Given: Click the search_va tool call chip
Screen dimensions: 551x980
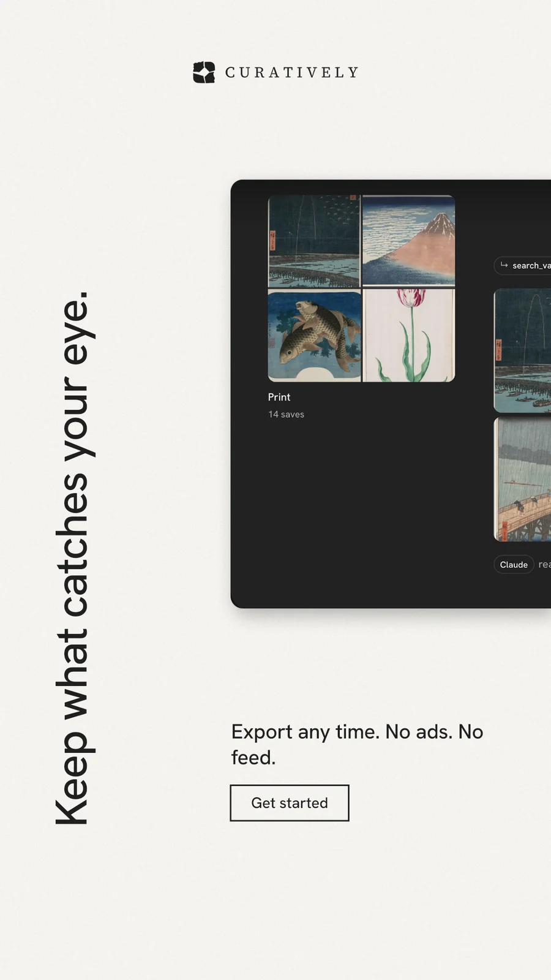Looking at the screenshot, I should [523, 265].
